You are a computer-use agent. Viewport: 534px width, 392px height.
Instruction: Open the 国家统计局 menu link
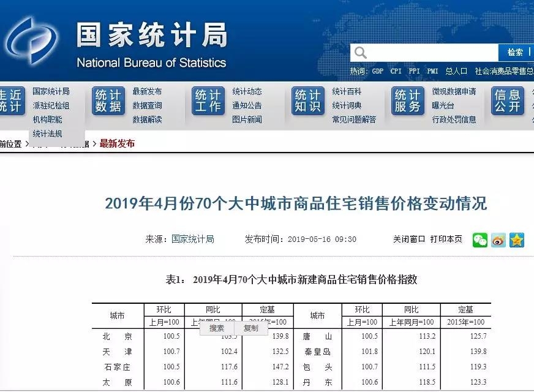click(51, 91)
